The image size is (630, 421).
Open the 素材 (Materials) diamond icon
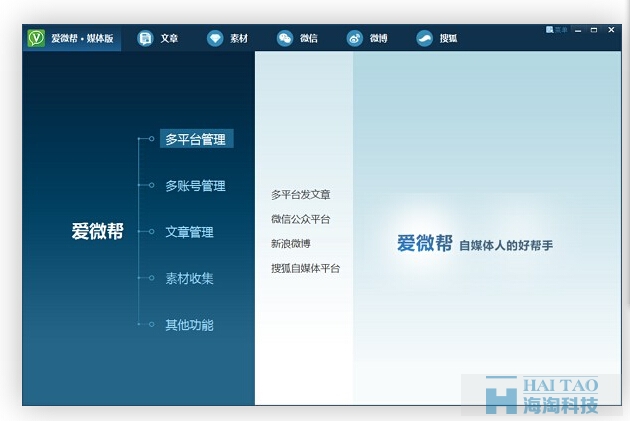[x=215, y=39]
